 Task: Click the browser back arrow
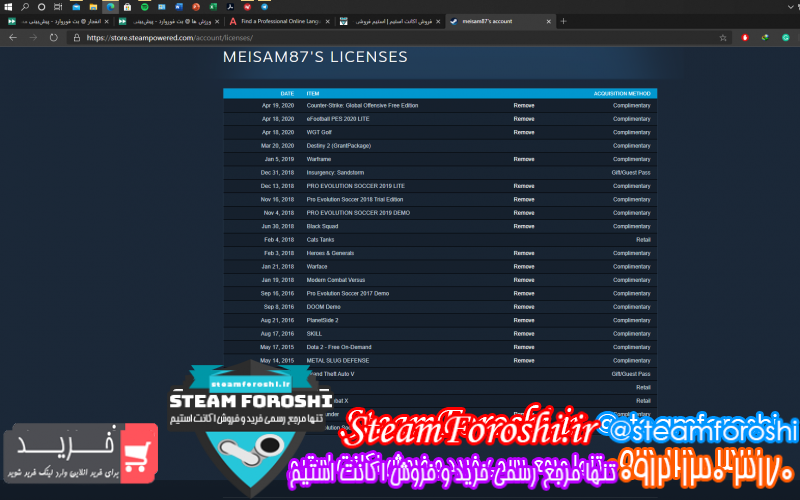(x=12, y=37)
